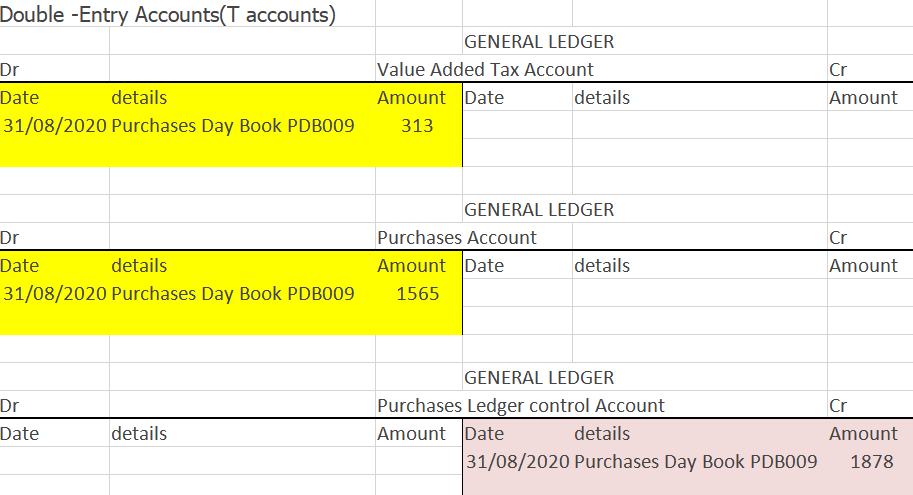This screenshot has height=495, width=913.
Task: Select the 31/08/2020 date in the control account
Action: (517, 462)
